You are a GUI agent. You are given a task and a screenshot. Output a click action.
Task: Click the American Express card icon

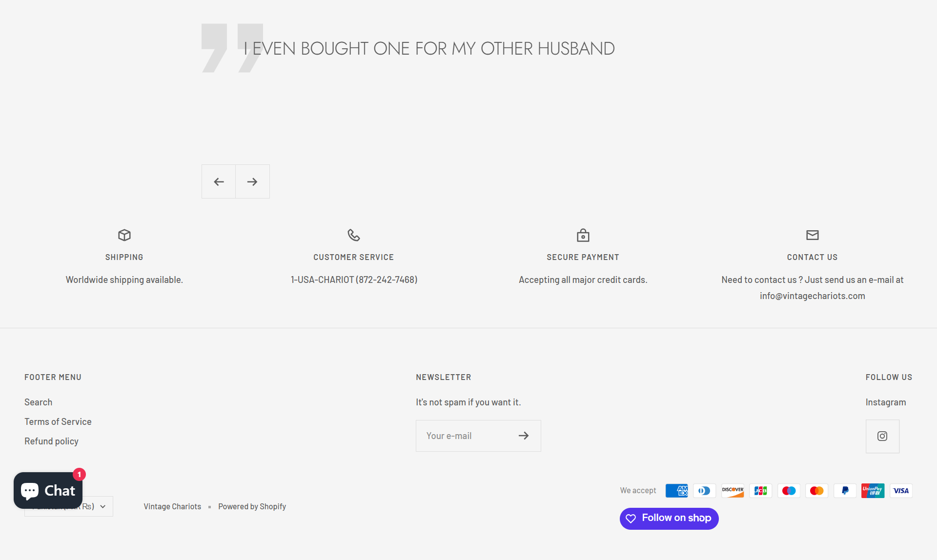676,491
